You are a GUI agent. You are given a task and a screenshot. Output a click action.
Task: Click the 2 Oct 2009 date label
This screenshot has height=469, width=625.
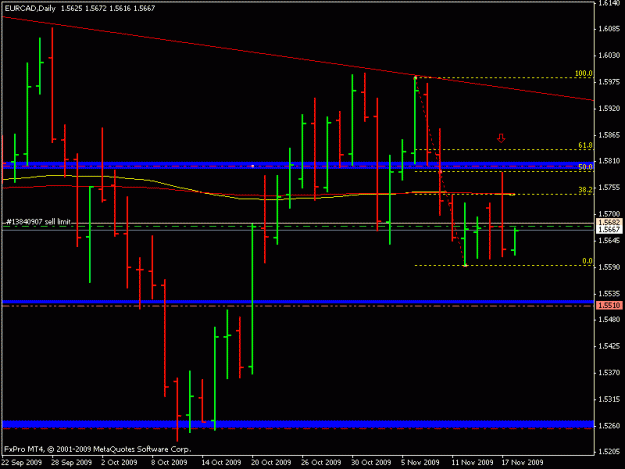pyautogui.click(x=119, y=462)
